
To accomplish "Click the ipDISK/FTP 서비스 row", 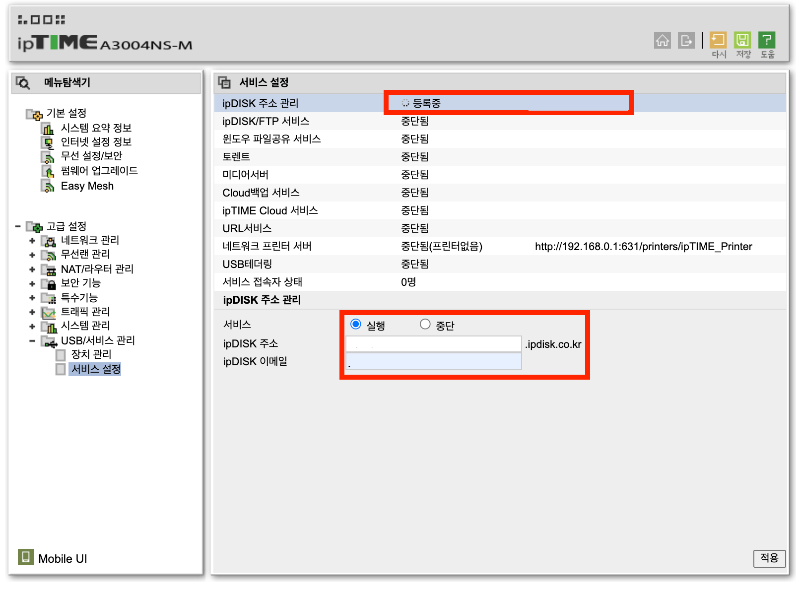I will point(499,121).
